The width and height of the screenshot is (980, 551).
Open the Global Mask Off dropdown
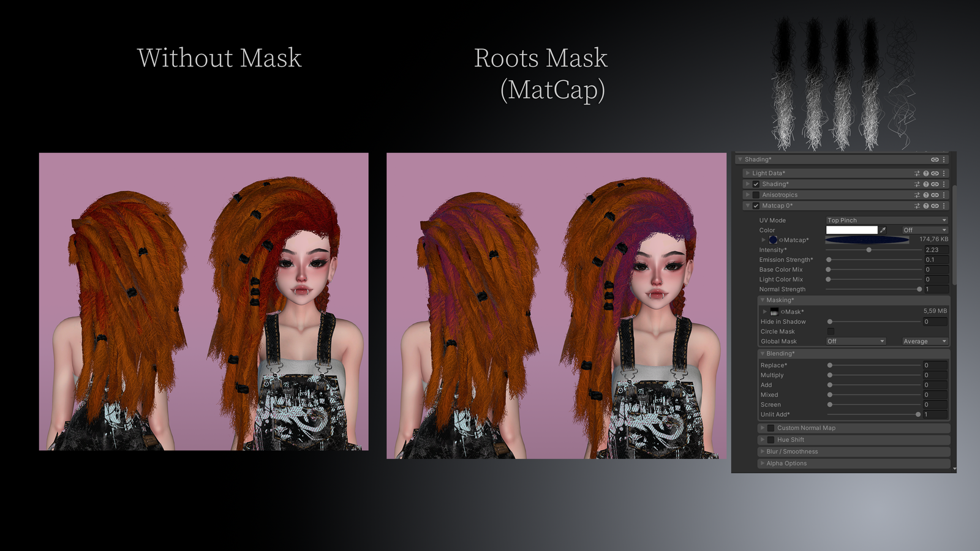856,342
